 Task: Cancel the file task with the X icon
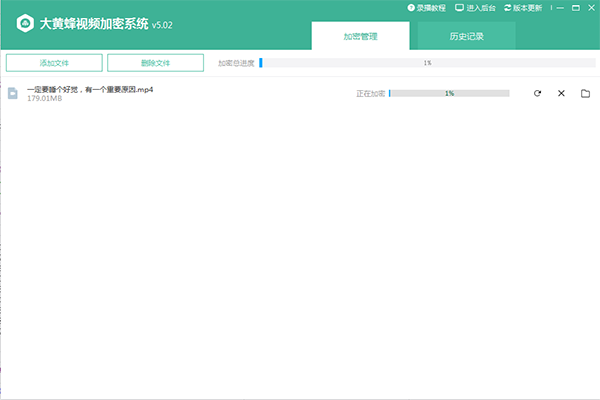tap(561, 93)
